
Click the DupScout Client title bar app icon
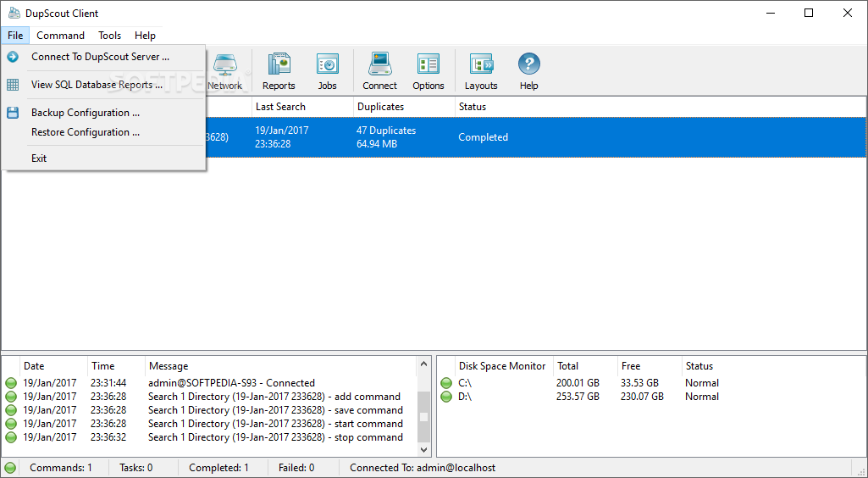tap(14, 14)
